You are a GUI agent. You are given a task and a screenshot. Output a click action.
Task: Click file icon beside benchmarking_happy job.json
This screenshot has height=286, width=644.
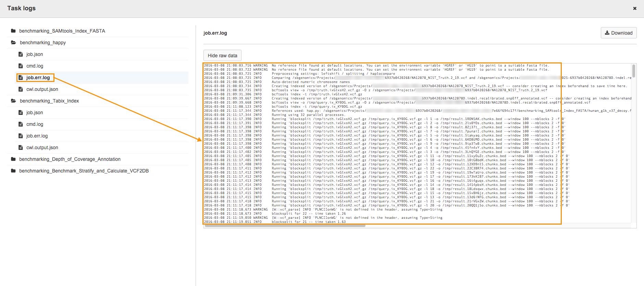[x=21, y=54]
